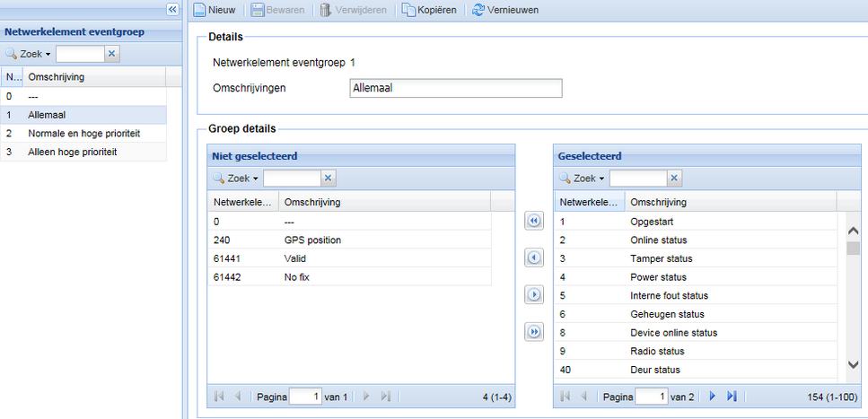
Task: Go to first page in Geselecteerd pager
Action: click(x=565, y=397)
